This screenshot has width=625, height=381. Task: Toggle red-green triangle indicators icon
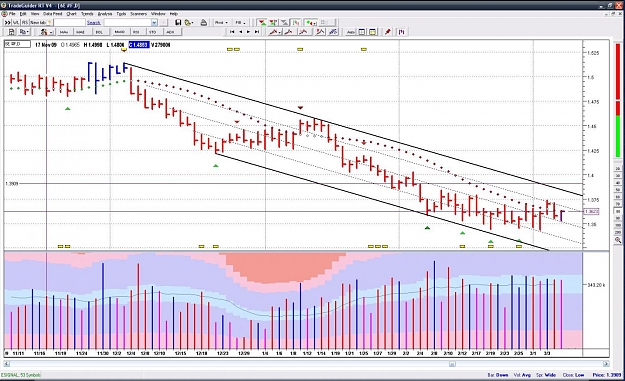click(262, 23)
